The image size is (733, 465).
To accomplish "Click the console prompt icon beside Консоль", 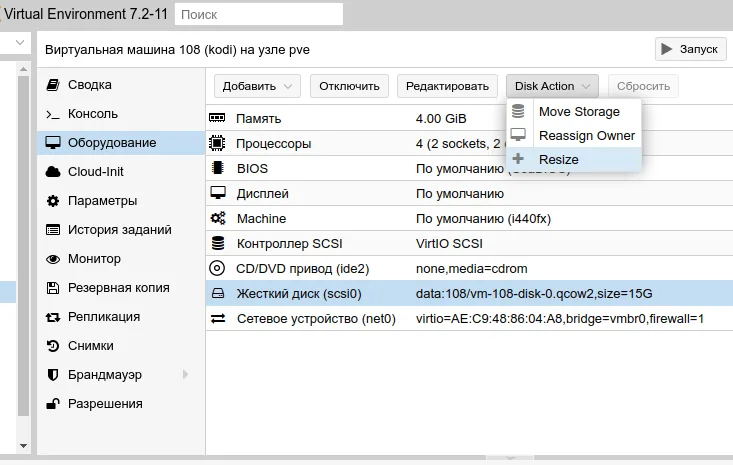I will pyautogui.click(x=53, y=114).
